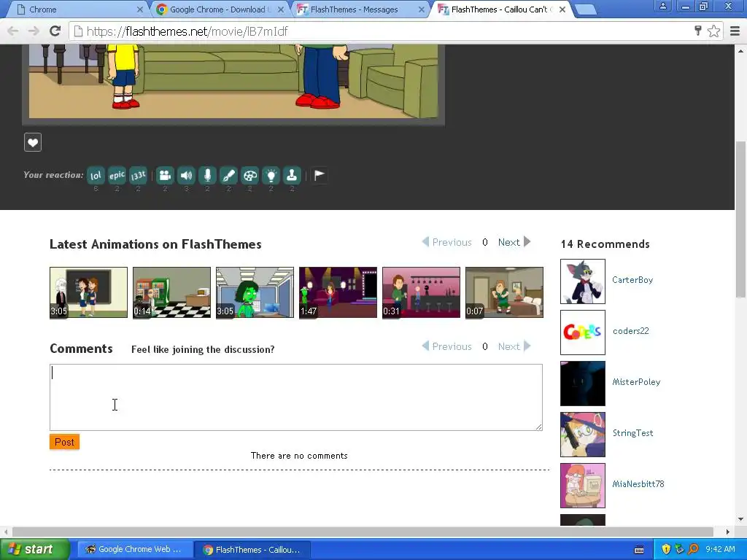Click the network tray icon beside the shield
The width and height of the screenshot is (747, 560).
pyautogui.click(x=679, y=549)
